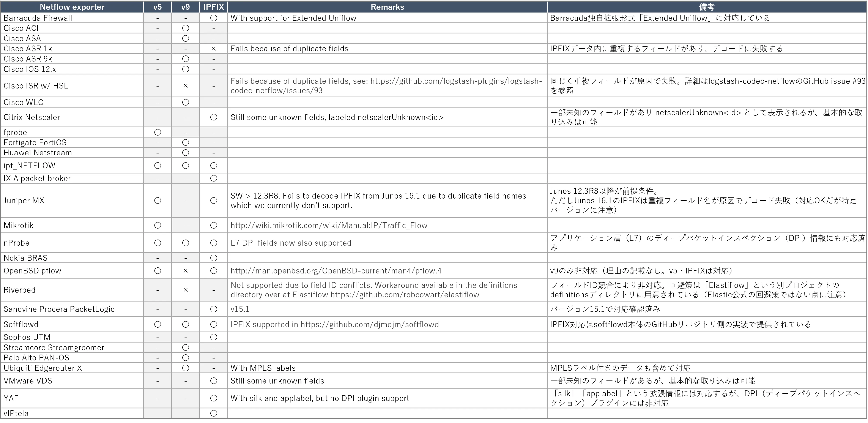The image size is (868, 423).
Task: Click the 'Cisco ASR 1k' cell
Action: click(x=72, y=49)
